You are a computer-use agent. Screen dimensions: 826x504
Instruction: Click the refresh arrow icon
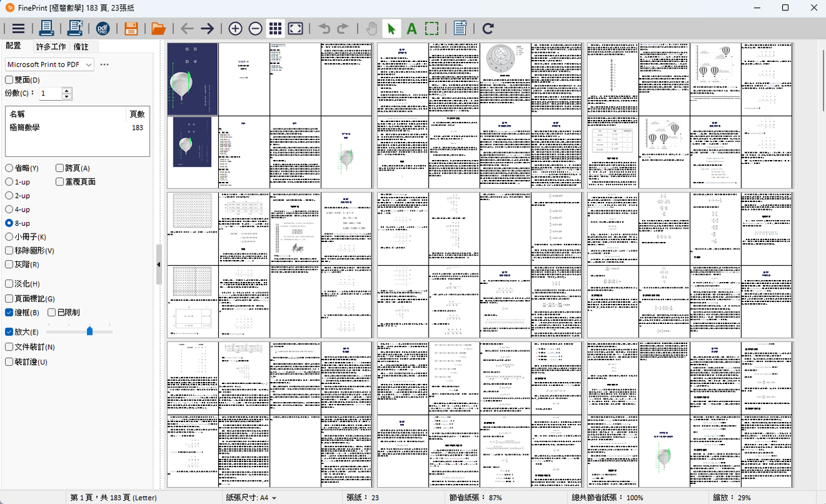488,28
